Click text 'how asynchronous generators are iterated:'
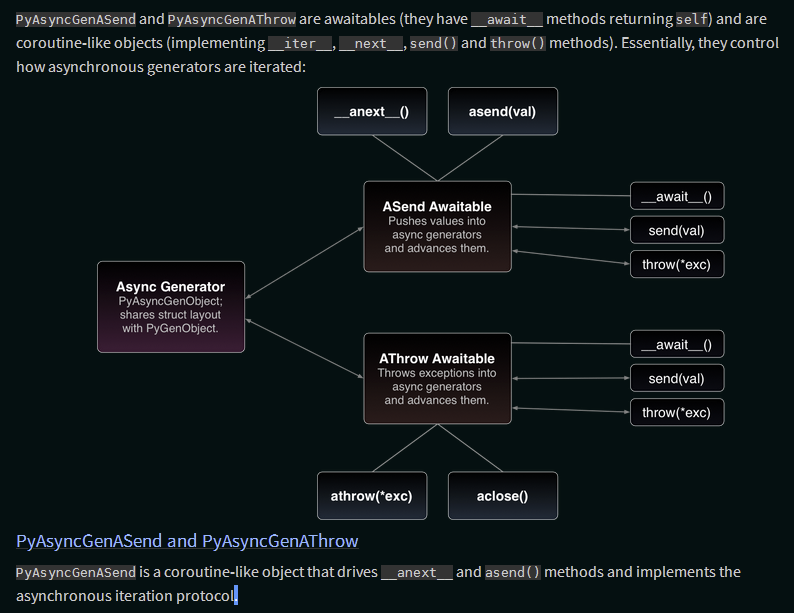The width and height of the screenshot is (794, 613). (161, 67)
